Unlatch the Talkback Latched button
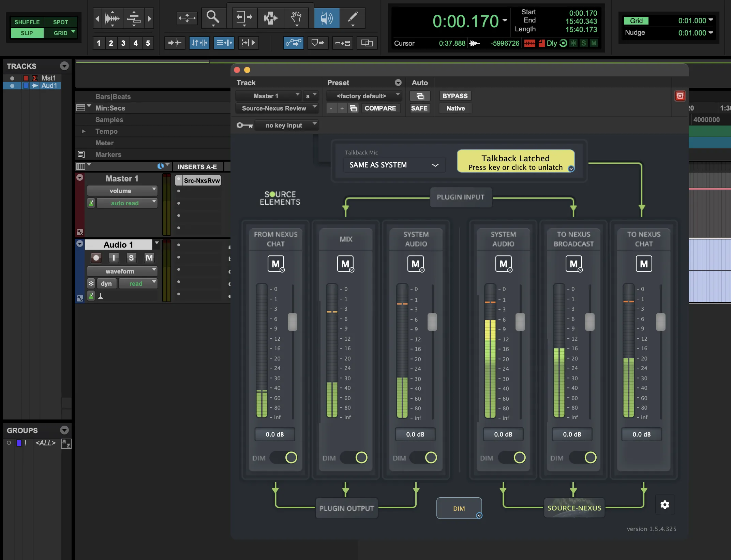This screenshot has height=560, width=731. pos(516,161)
